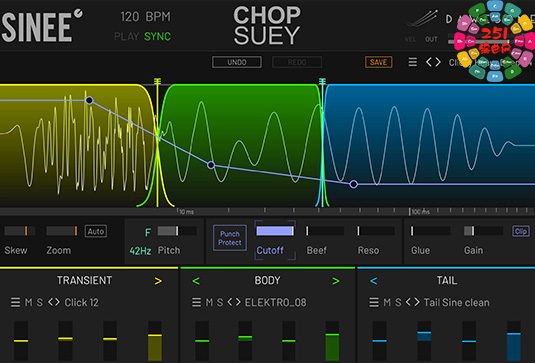535x363 pixels.
Task: Click the Reso slider
Action: pos(376,231)
